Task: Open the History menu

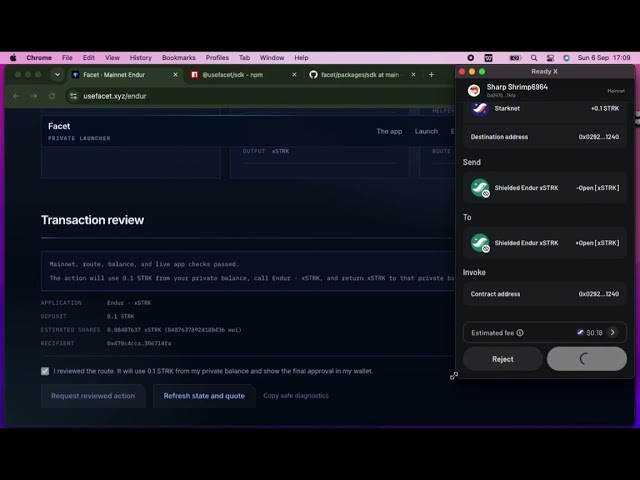Action: click(141, 58)
